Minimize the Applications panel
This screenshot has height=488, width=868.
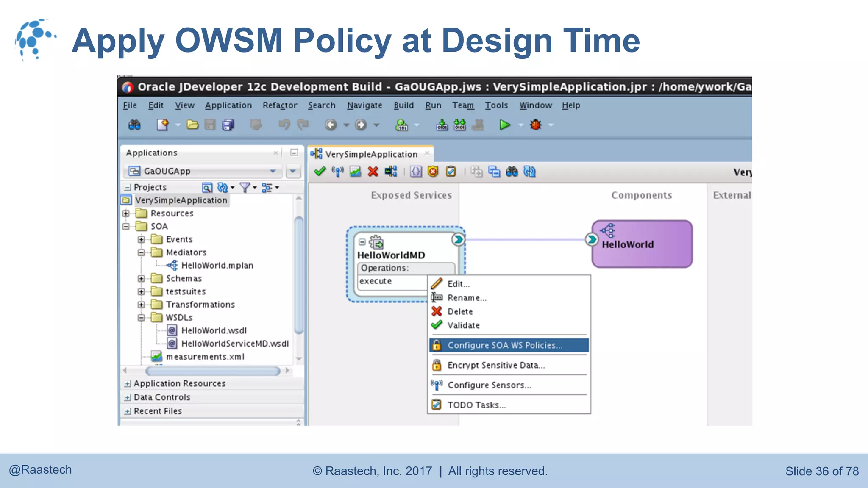click(x=294, y=152)
